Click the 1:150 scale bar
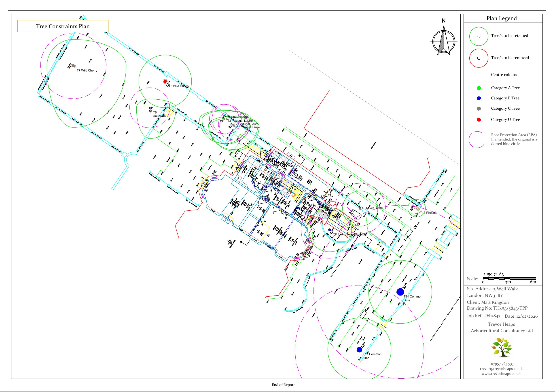 (x=509, y=279)
